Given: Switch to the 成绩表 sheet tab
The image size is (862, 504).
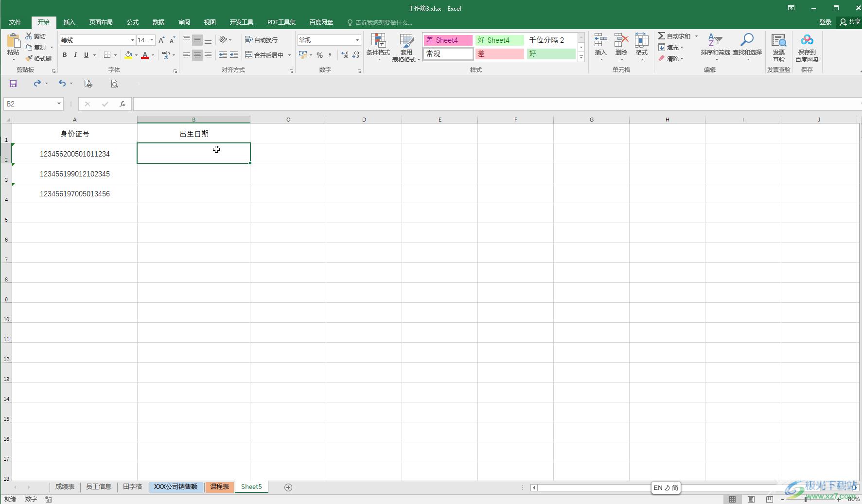Looking at the screenshot, I should pos(65,487).
